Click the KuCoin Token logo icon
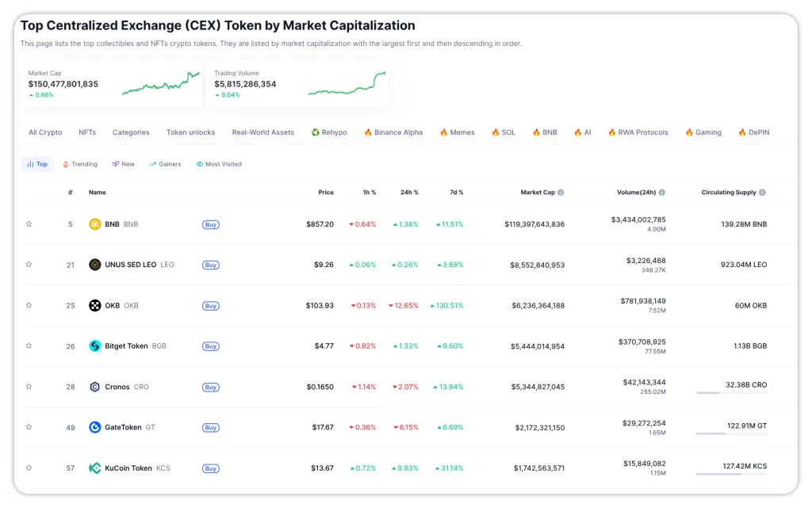Image resolution: width=812 pixels, height=508 pixels. coord(94,468)
